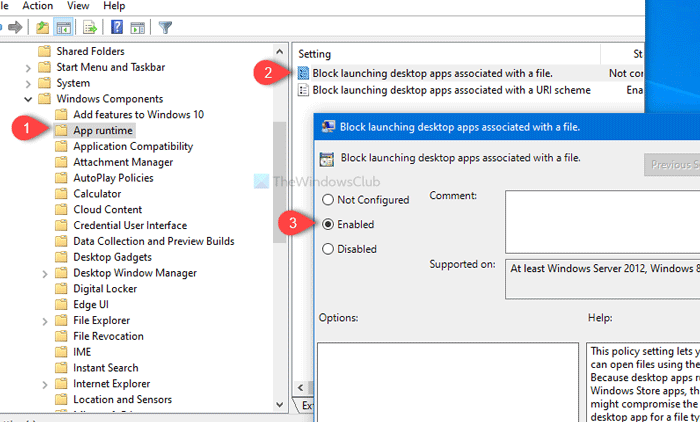This screenshot has width=700, height=422.
Task: Click the folder icon beside Windows Components
Action: (44, 99)
